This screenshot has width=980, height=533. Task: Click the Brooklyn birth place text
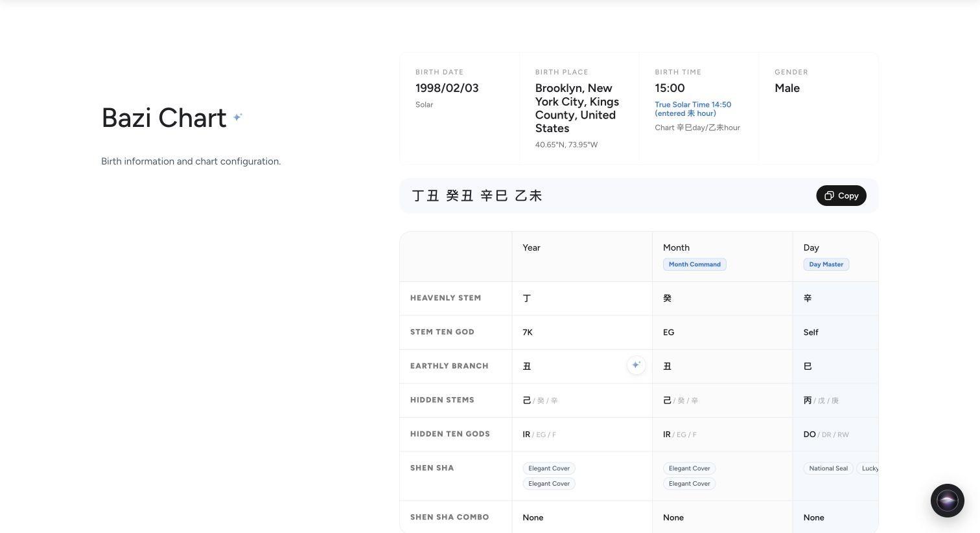coord(577,108)
